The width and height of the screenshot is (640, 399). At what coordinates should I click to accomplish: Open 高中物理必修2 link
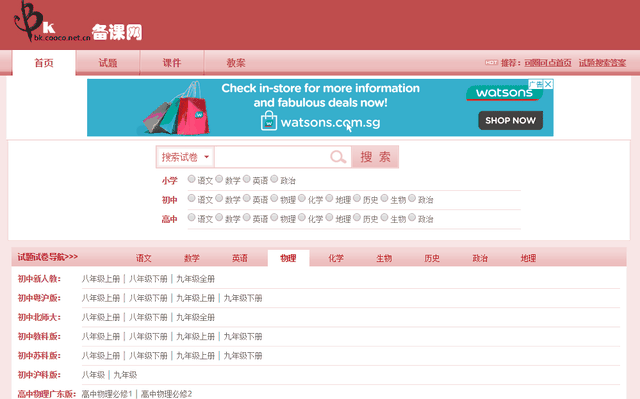(167, 394)
